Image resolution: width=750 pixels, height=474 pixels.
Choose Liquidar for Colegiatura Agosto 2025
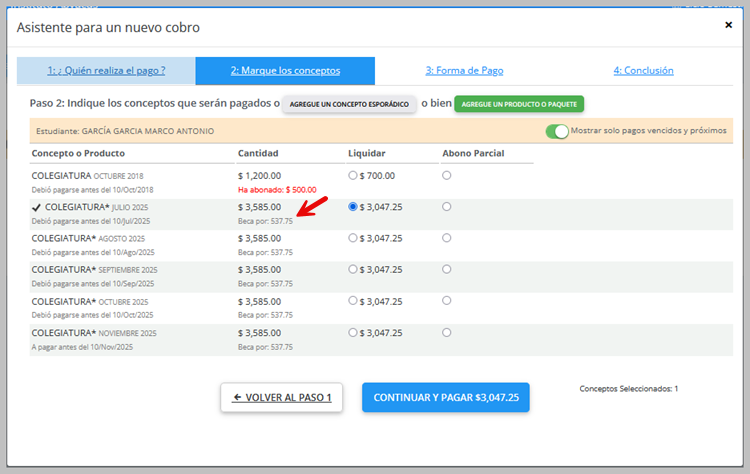(353, 238)
